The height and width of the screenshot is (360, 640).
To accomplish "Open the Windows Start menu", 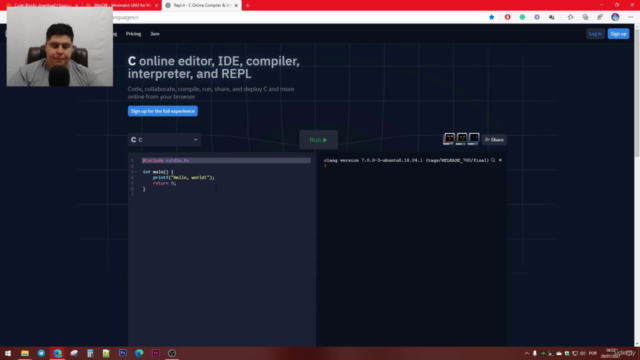I will click(x=8, y=353).
